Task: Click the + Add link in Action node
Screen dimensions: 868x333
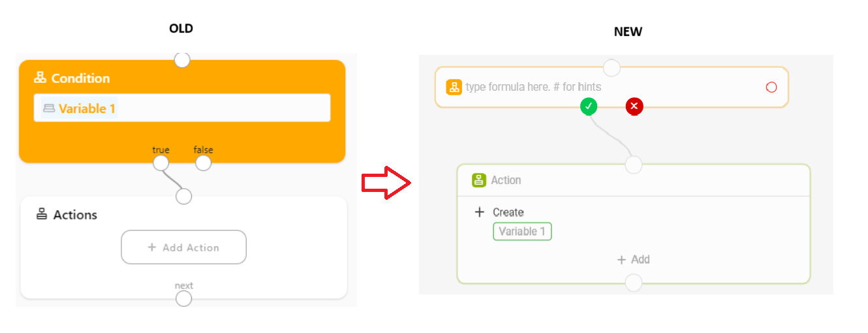Action: 633,260
